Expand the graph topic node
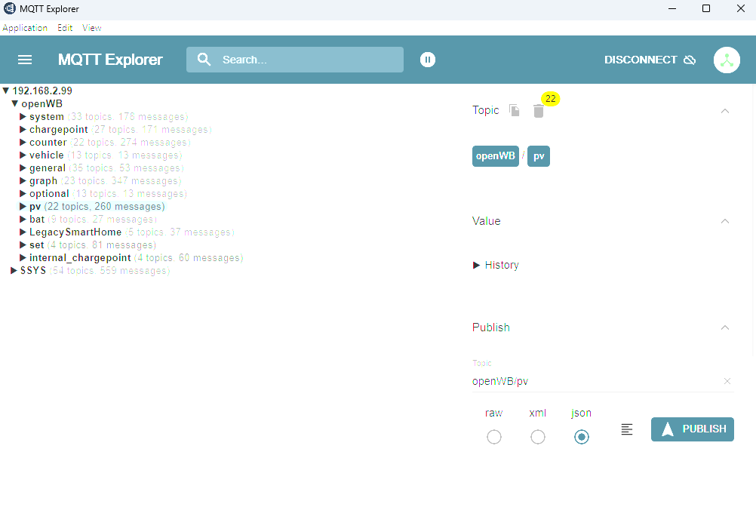 coord(23,181)
